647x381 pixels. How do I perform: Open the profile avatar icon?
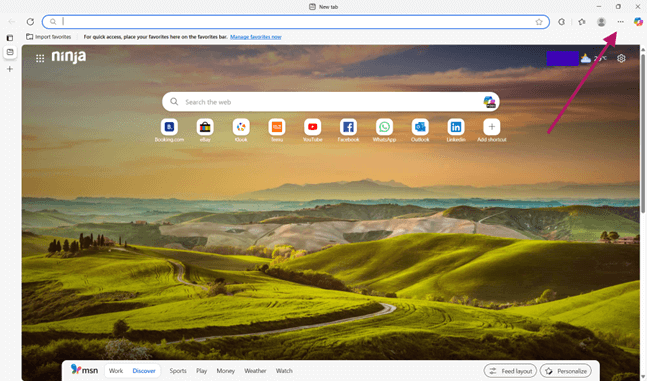(601, 22)
